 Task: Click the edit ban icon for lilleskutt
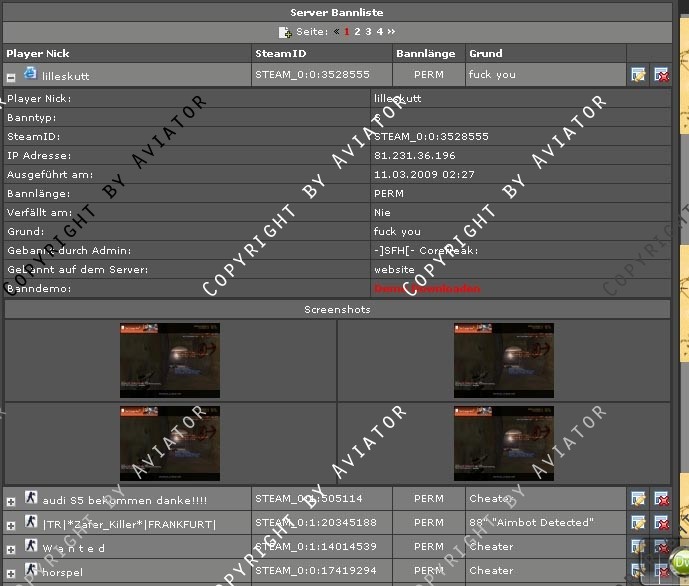click(638, 75)
